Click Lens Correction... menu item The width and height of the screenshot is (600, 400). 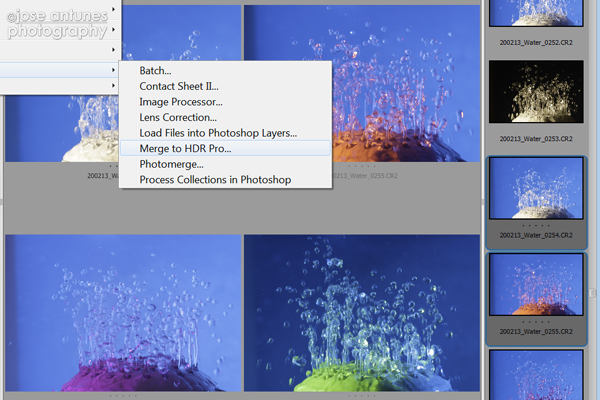tap(178, 118)
